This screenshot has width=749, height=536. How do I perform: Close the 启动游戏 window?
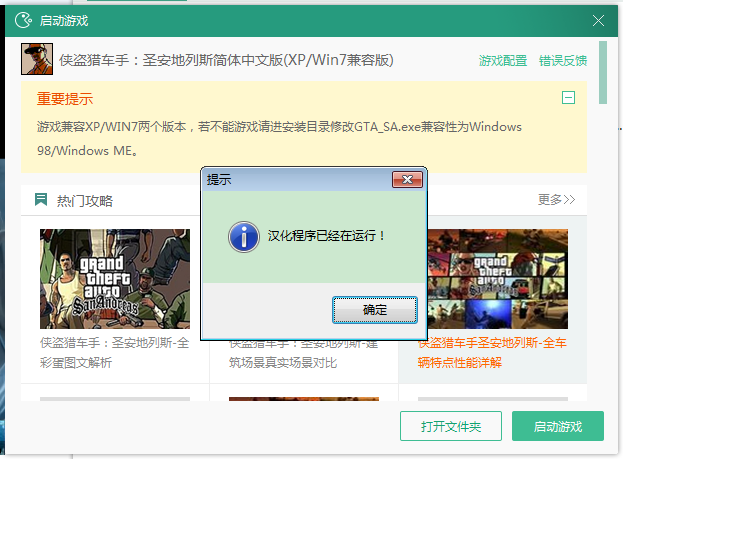pyautogui.click(x=598, y=21)
